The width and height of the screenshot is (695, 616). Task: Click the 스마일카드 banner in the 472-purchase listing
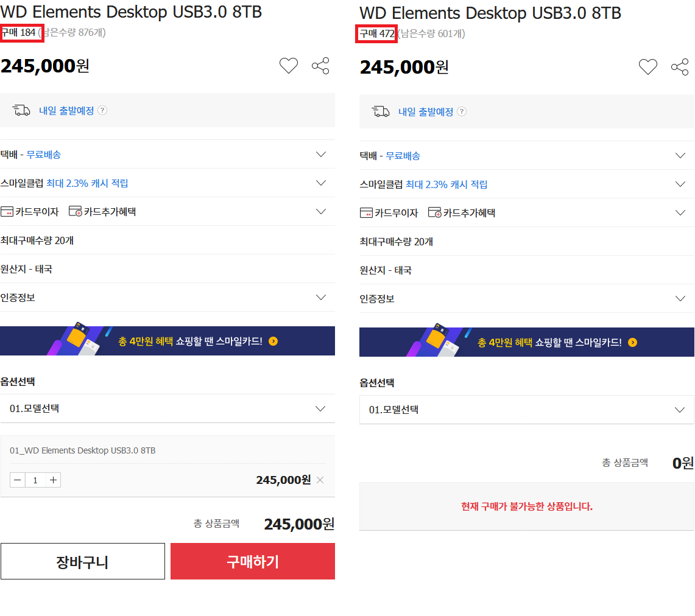pos(526,342)
